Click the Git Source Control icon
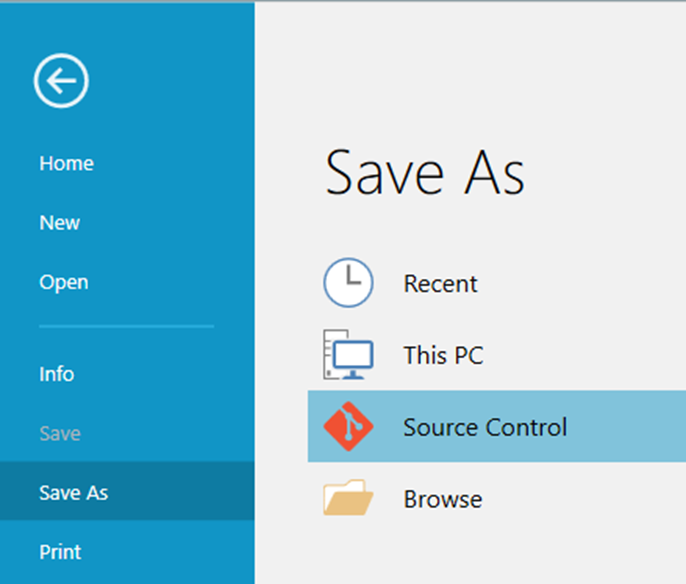The width and height of the screenshot is (686, 584). [x=348, y=426]
